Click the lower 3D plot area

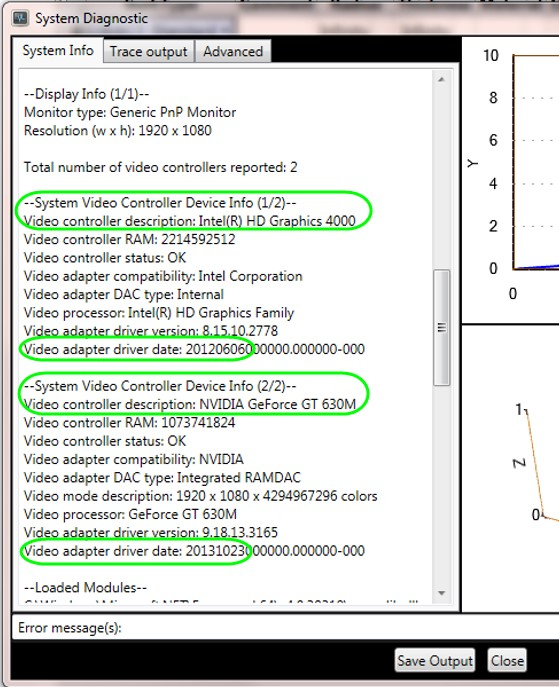[x=511, y=468]
